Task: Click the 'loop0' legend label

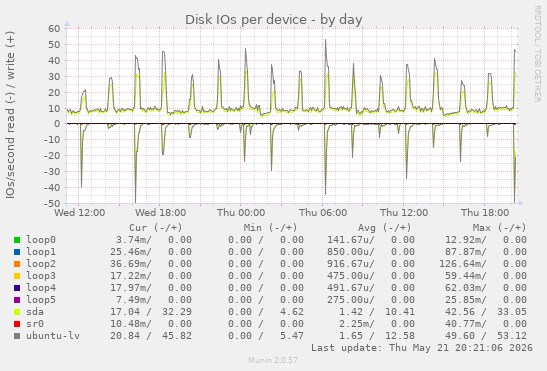Action: tap(41, 240)
